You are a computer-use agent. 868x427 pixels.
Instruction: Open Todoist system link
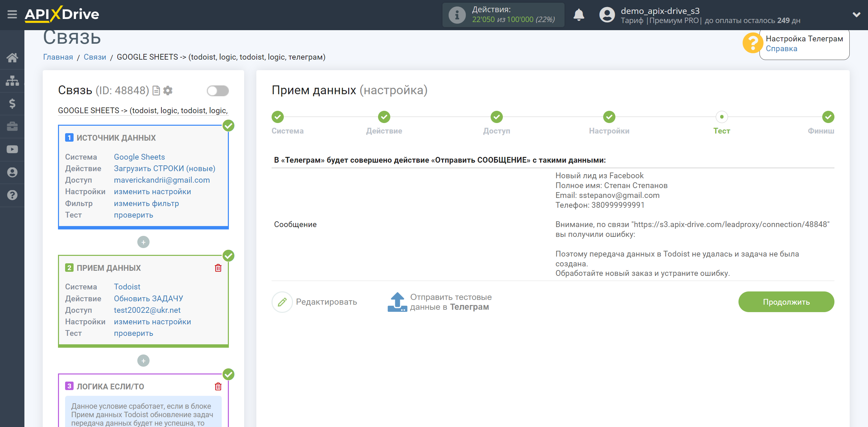127,287
